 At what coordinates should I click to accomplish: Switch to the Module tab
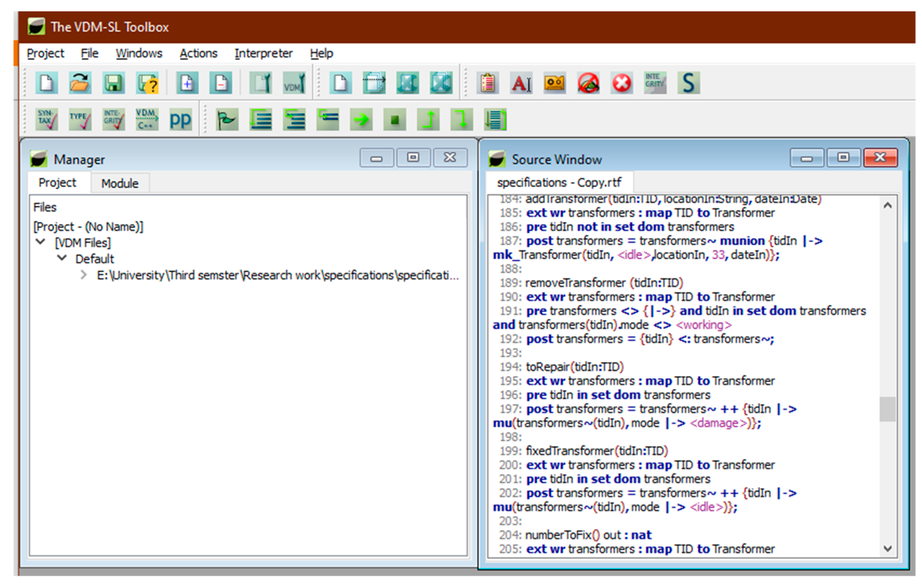click(x=119, y=184)
